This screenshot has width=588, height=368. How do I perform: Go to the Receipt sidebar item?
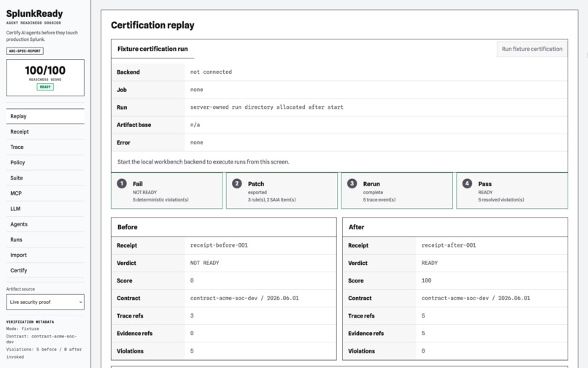coord(45,132)
